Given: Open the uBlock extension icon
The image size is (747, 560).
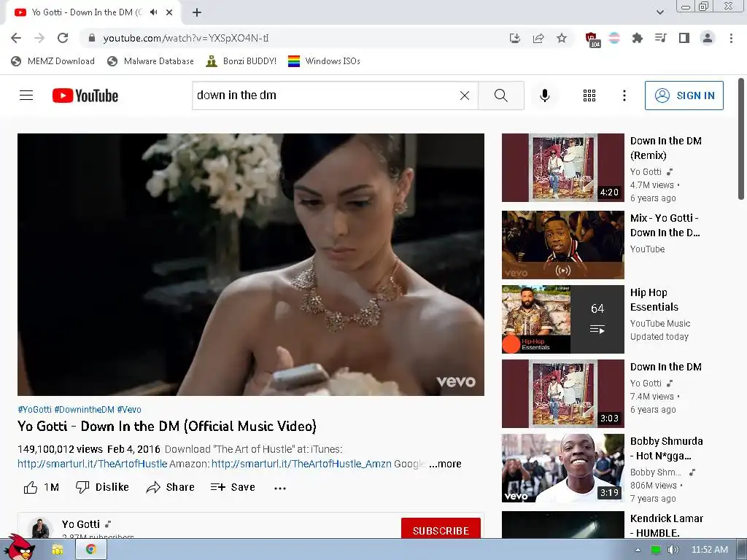Looking at the screenshot, I should coord(592,39).
